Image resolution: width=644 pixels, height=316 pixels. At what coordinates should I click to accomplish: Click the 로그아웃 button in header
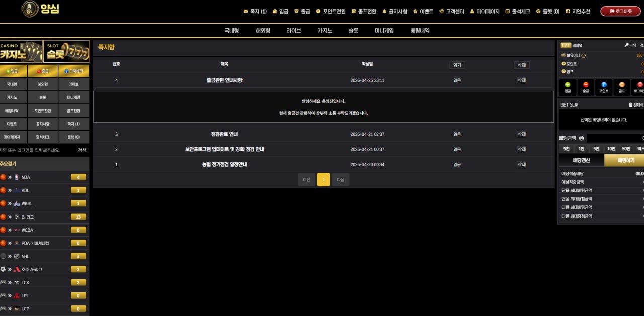click(620, 11)
